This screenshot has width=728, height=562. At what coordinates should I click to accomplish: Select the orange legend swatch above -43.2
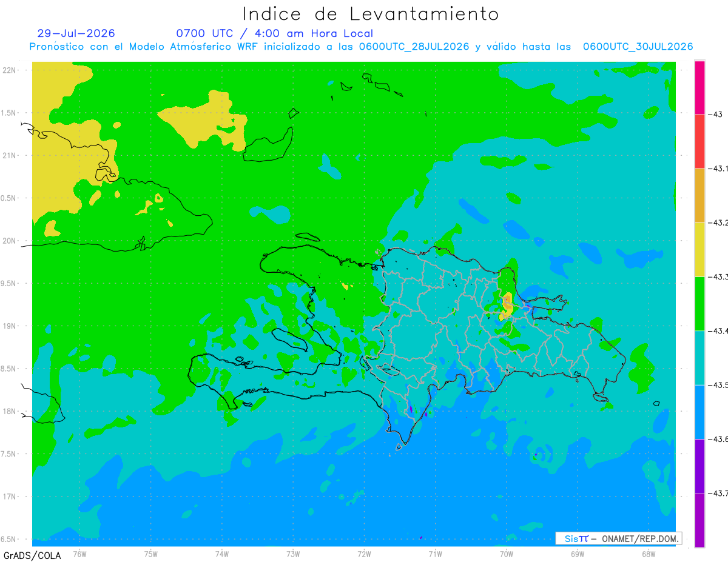point(699,195)
